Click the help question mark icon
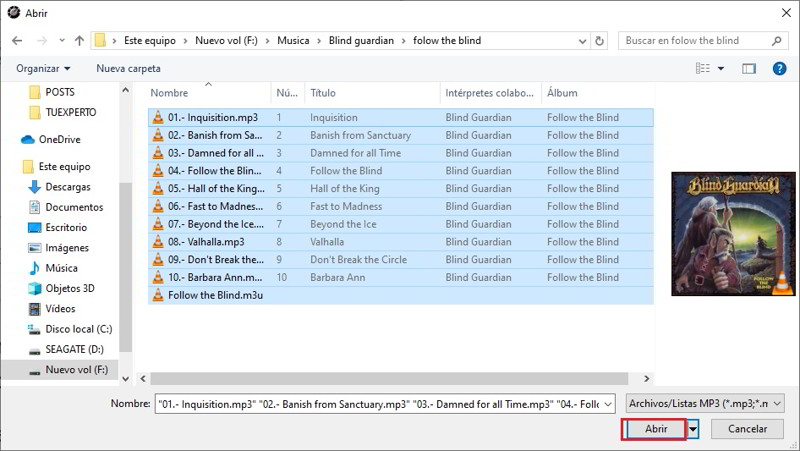Viewport: 800px width, 451px height. tap(778, 68)
